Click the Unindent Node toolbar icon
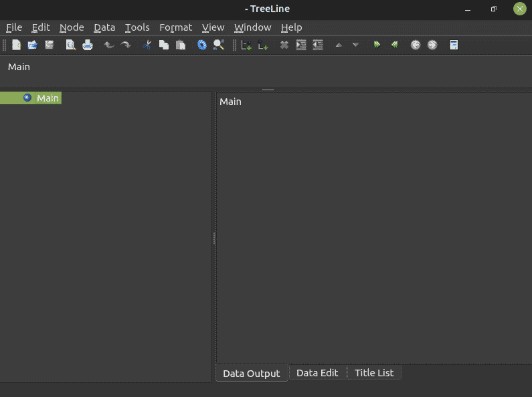 pyautogui.click(x=318, y=45)
